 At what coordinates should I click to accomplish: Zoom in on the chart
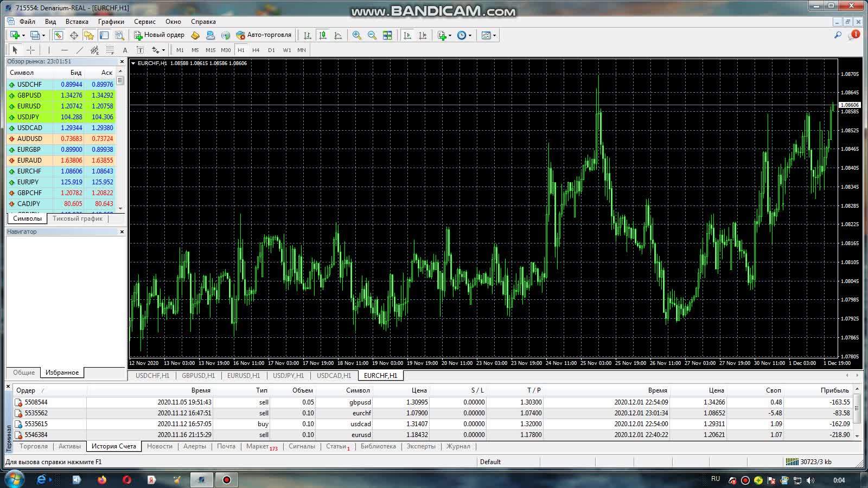click(356, 35)
